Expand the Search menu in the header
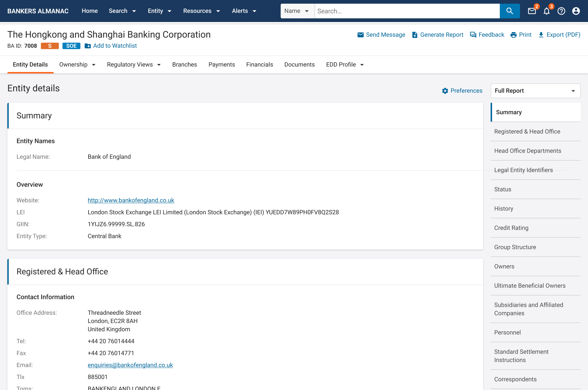Screen dimensions: 588x390 (122, 11)
